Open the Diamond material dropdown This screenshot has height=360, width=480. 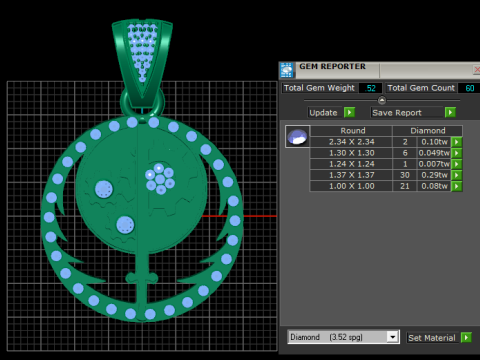pyautogui.click(x=393, y=337)
